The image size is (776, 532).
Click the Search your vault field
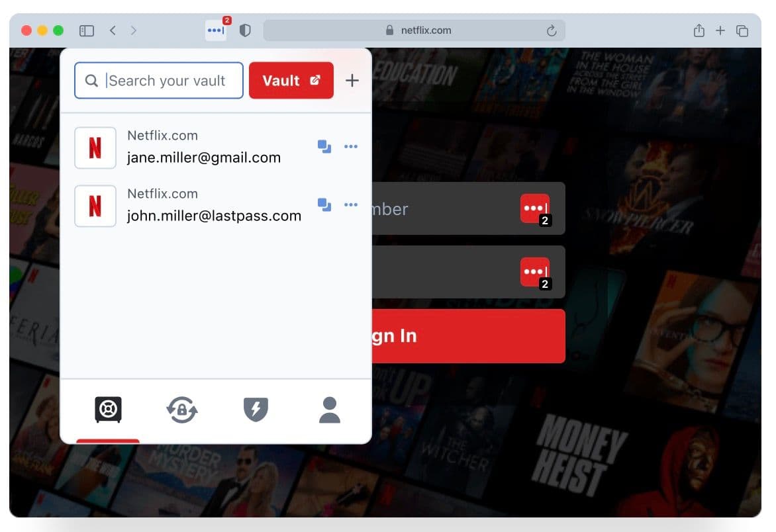(159, 80)
